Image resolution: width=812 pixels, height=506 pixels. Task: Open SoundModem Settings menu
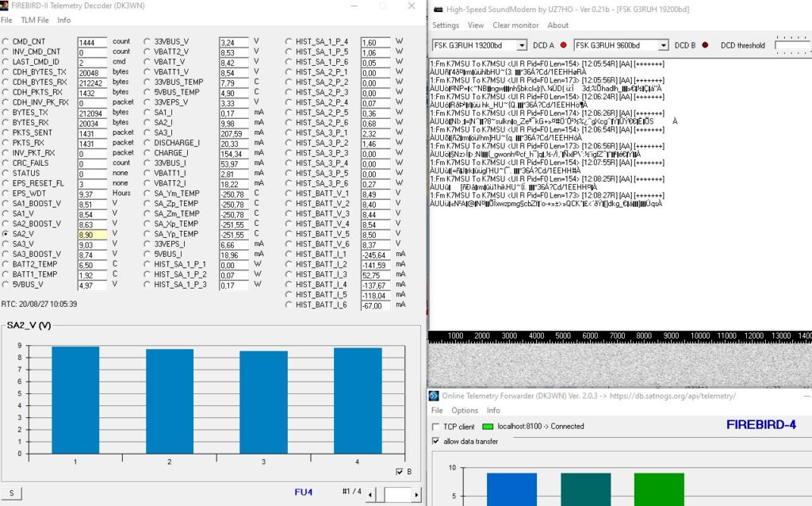click(446, 25)
